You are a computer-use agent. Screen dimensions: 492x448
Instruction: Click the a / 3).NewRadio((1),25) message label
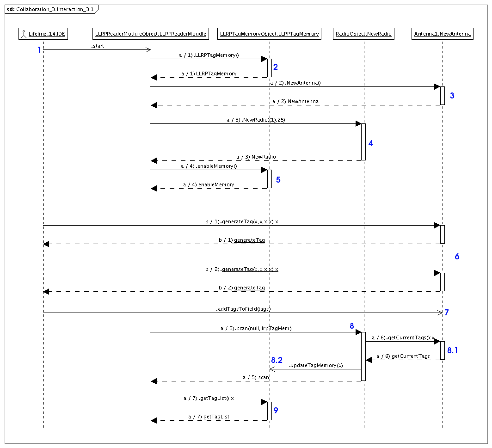point(256,120)
